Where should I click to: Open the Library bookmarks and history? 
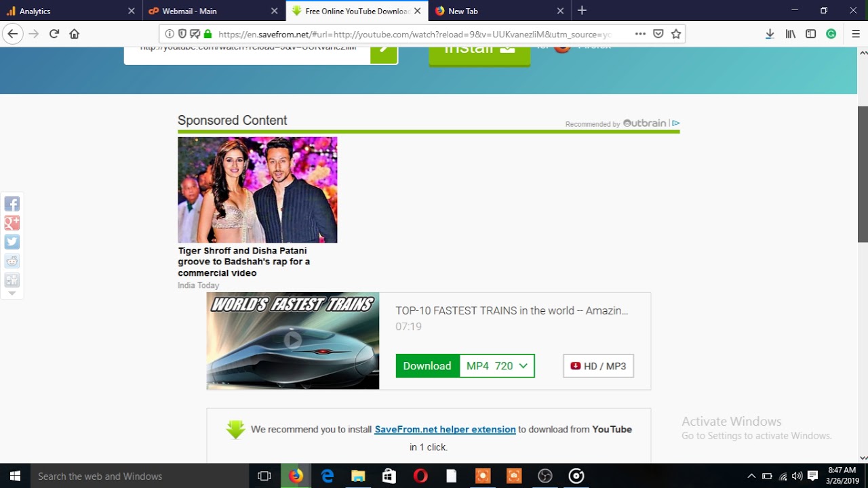[790, 34]
